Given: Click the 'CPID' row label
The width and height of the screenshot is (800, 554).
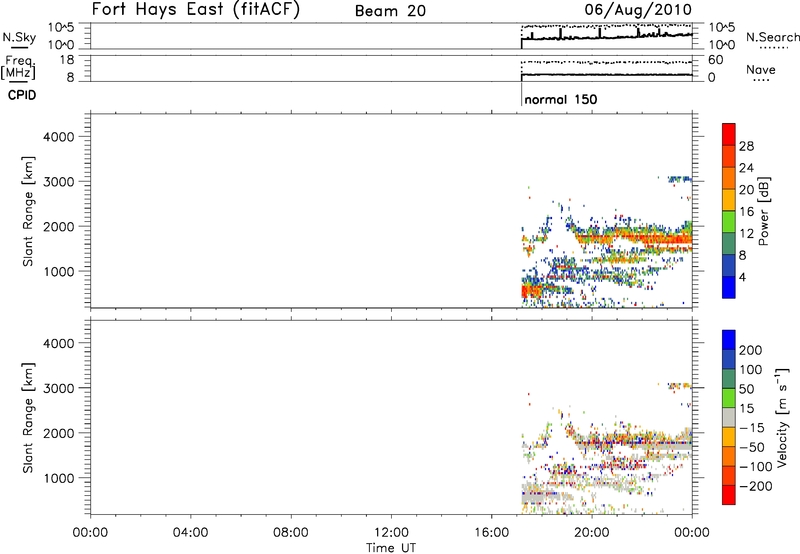Looking at the screenshot, I should tap(22, 95).
